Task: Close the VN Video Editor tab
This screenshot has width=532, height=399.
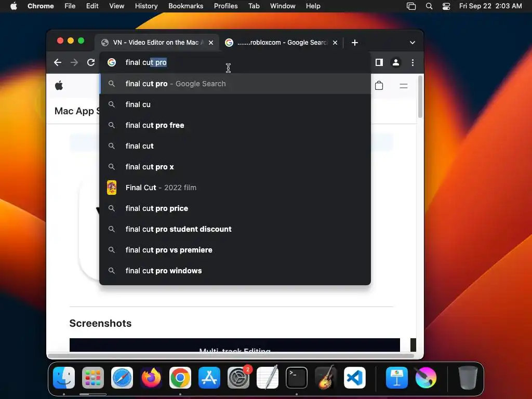Action: (211, 43)
